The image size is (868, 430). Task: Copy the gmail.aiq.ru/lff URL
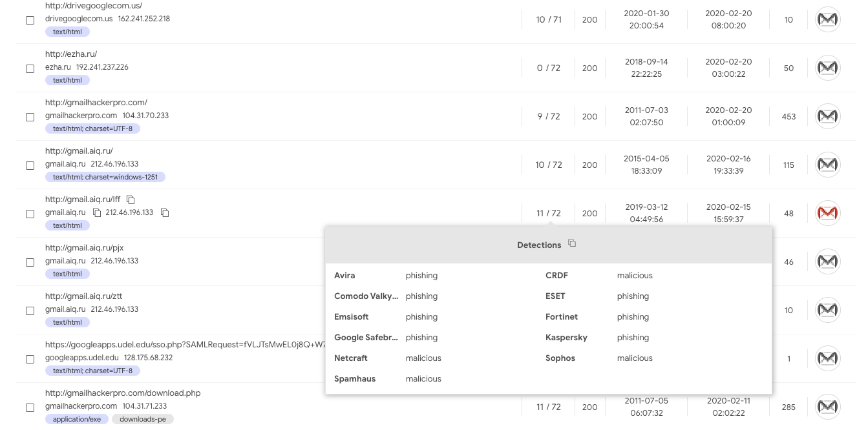[x=131, y=200]
